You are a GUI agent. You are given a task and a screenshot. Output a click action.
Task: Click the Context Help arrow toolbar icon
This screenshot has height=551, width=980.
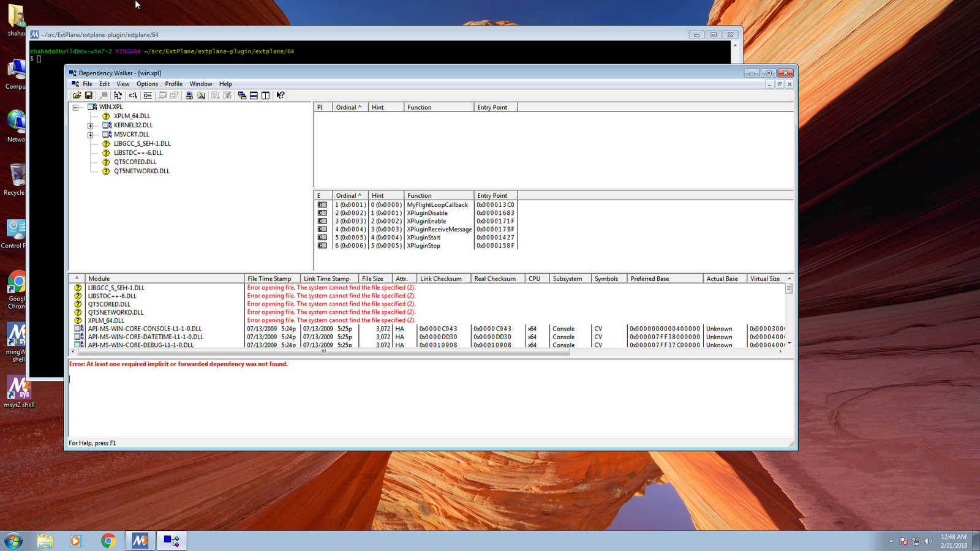click(281, 96)
